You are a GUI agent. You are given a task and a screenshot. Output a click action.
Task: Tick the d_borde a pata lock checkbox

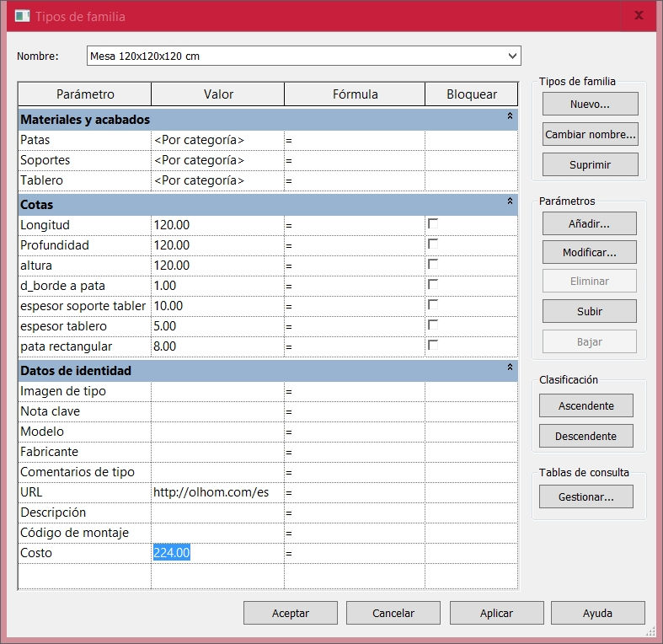pos(433,284)
